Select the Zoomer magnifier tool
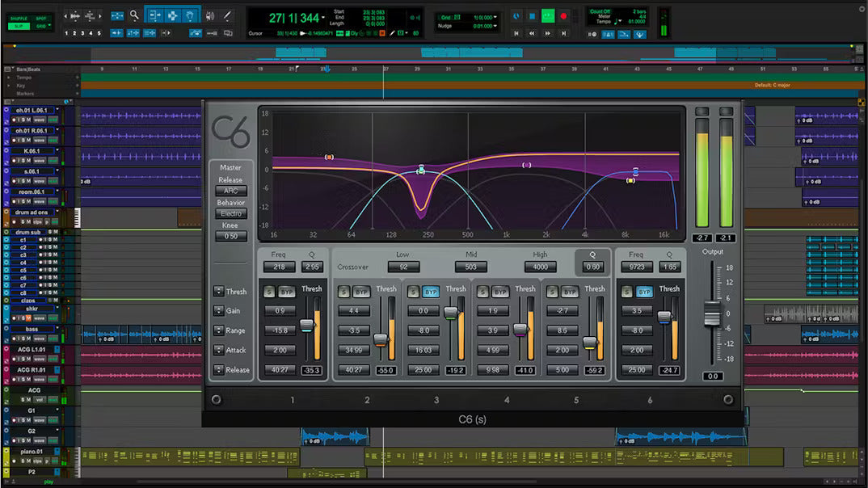Screen dimensions: 868x488 click(134, 15)
